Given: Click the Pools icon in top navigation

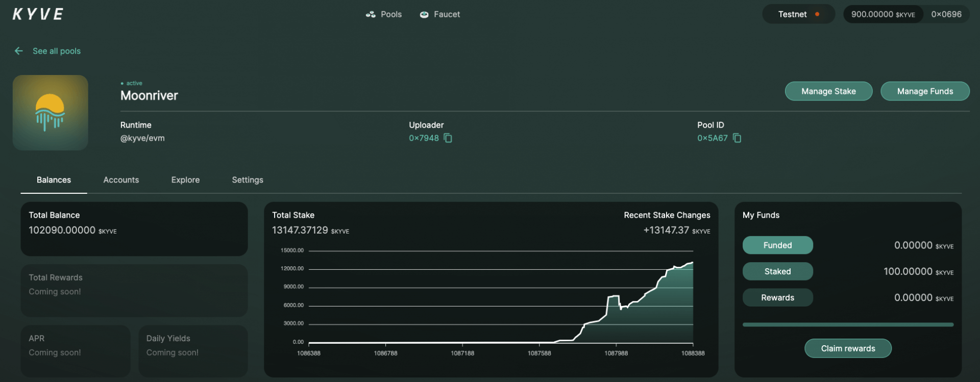Looking at the screenshot, I should coord(371,15).
